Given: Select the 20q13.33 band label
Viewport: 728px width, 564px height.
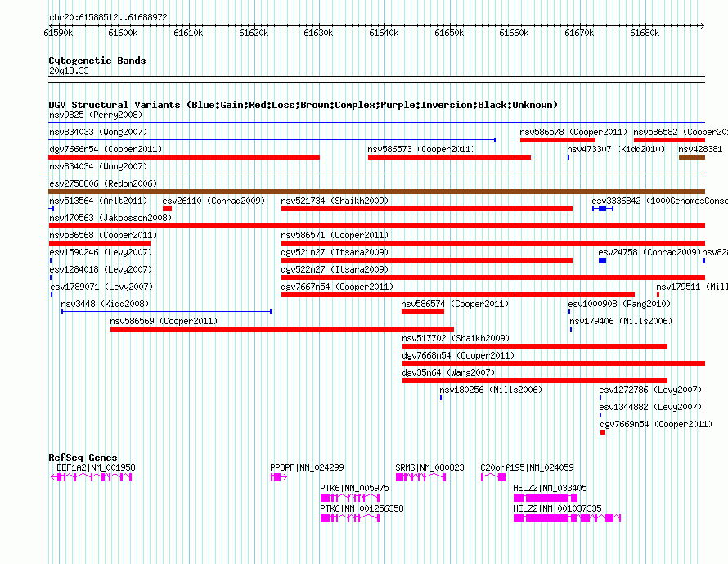Looking at the screenshot, I should coord(69,70).
